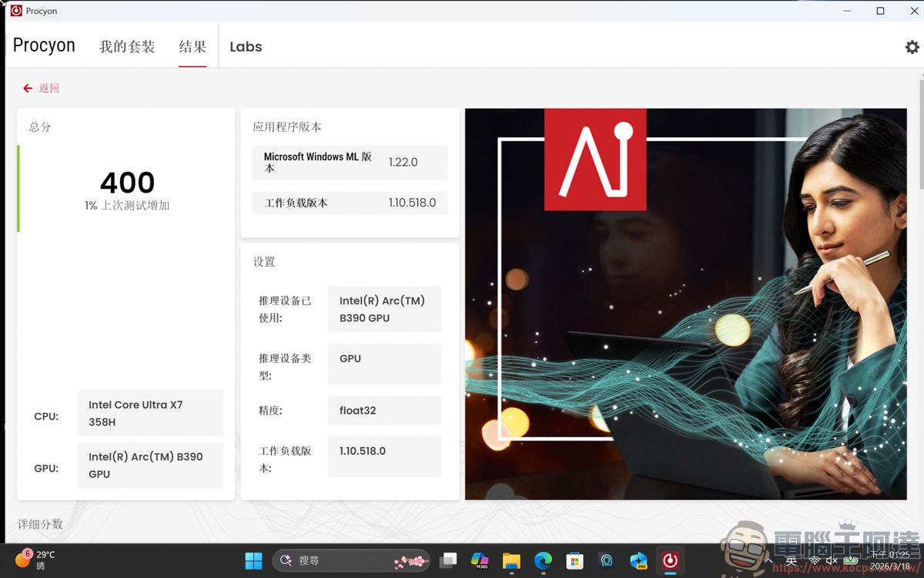Open Task View from the taskbar
924x578 pixels.
click(x=449, y=561)
